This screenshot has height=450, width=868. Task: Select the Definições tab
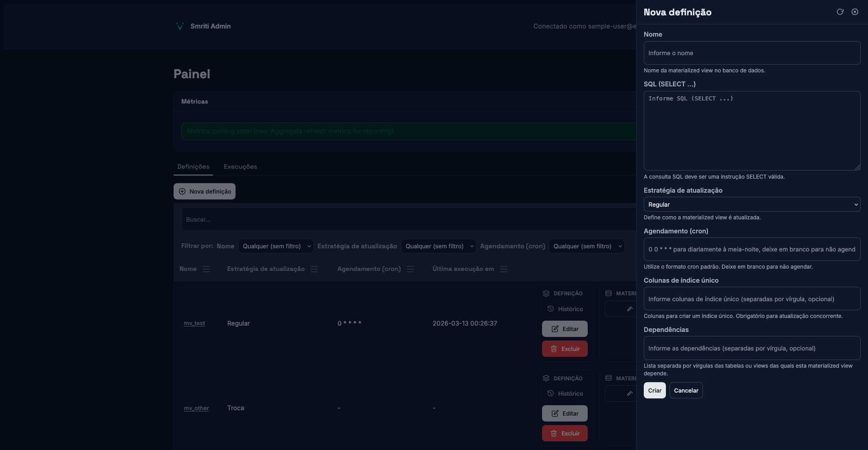click(x=193, y=167)
